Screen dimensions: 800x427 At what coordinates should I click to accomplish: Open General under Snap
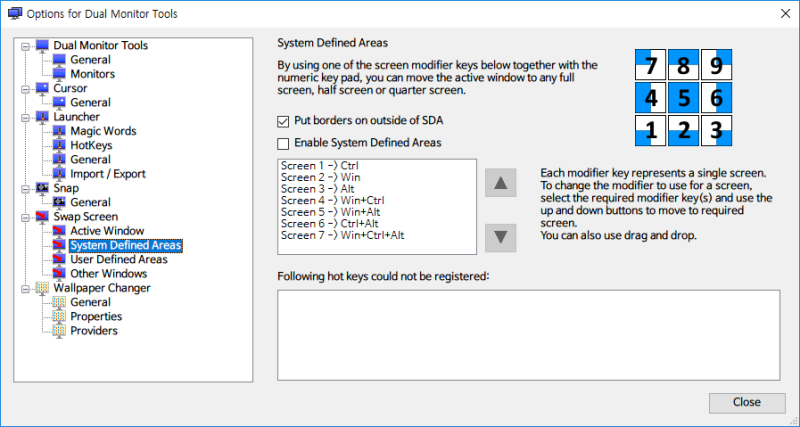tap(90, 203)
